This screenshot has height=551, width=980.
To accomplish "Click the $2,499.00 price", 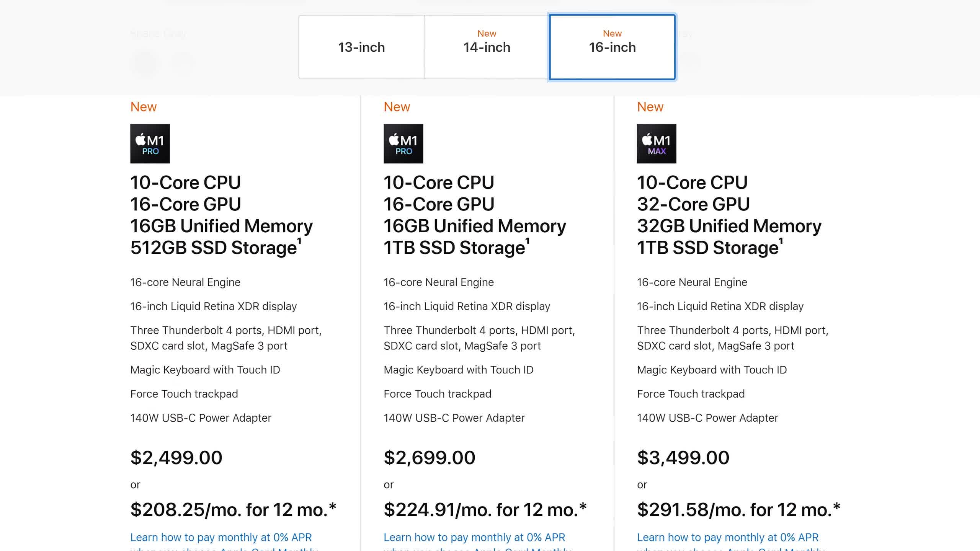I will click(x=176, y=458).
